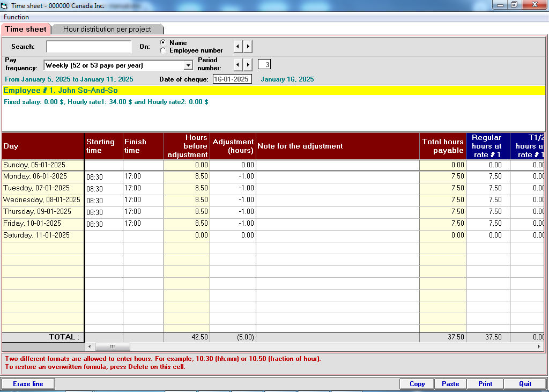Open the Pay frequency dropdown
Screen dimensions: 549x392
(188, 65)
